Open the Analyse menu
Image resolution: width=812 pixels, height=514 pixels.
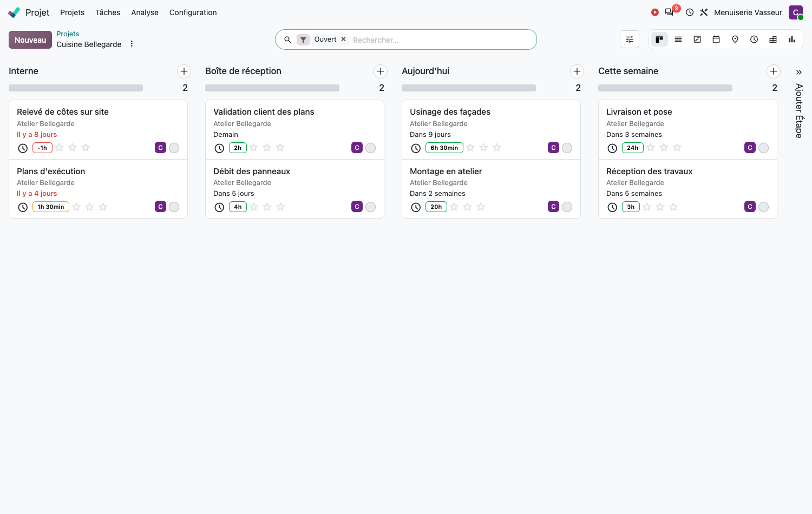click(145, 12)
